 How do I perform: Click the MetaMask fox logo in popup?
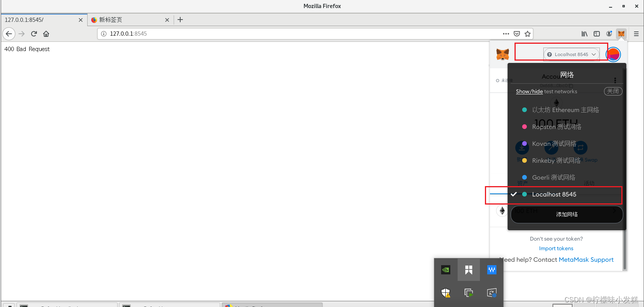(x=503, y=54)
